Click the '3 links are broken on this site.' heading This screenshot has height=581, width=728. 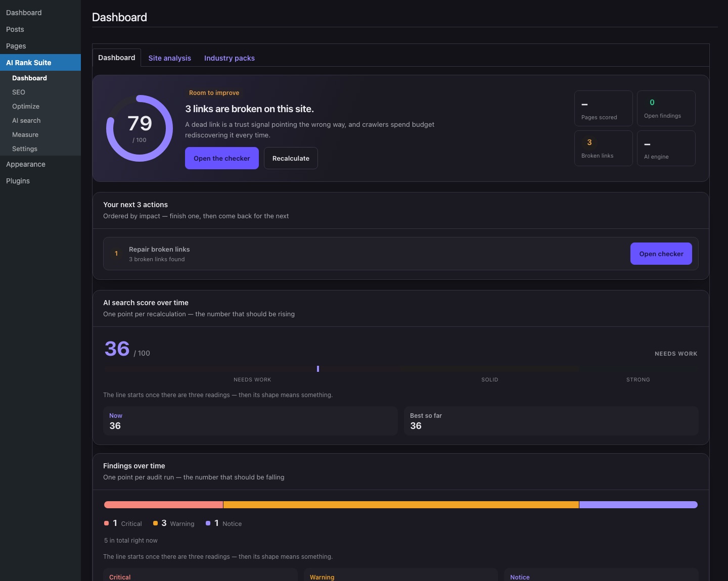(249, 109)
